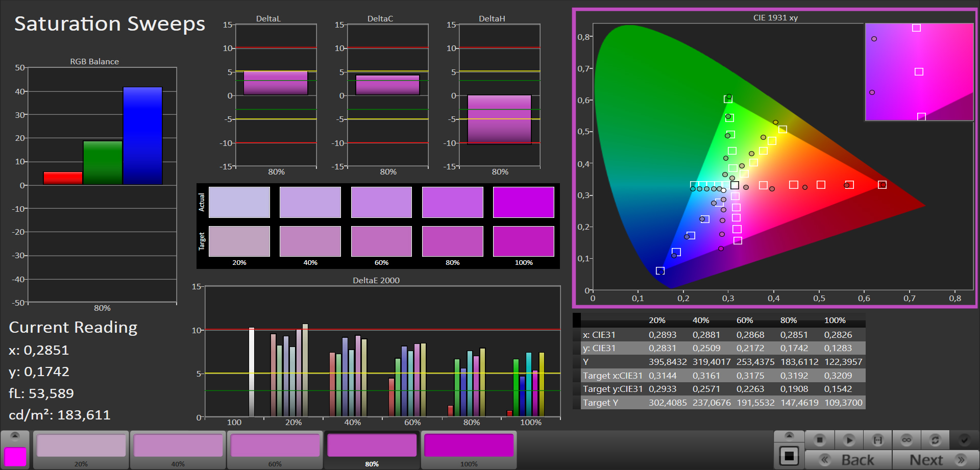Click the 0,3192 Target x cell
980x470 pixels.
794,376
